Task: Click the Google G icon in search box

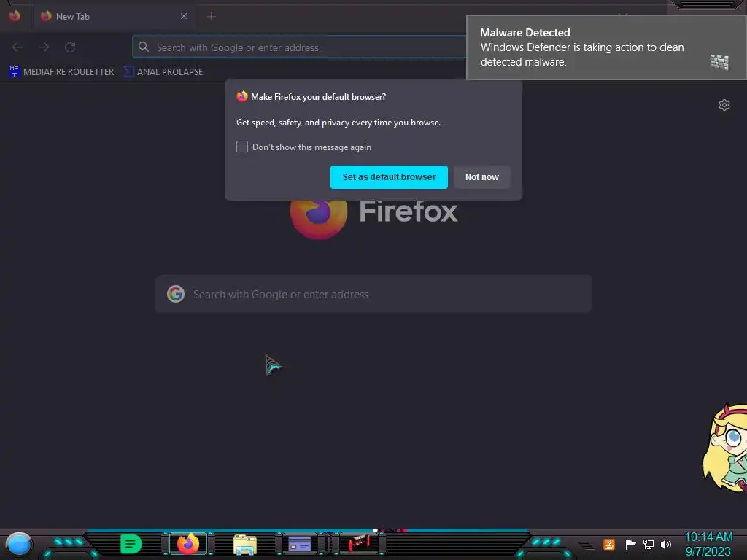Action: [176, 294]
